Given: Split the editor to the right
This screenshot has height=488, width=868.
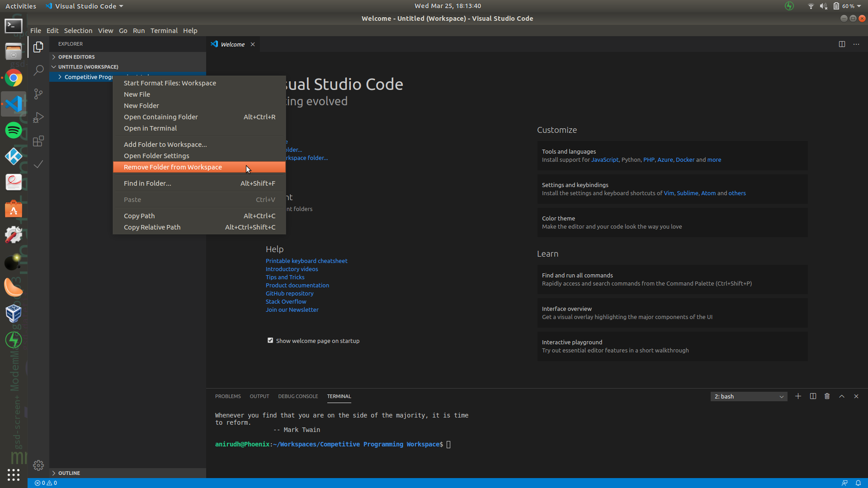Looking at the screenshot, I should [x=842, y=44].
